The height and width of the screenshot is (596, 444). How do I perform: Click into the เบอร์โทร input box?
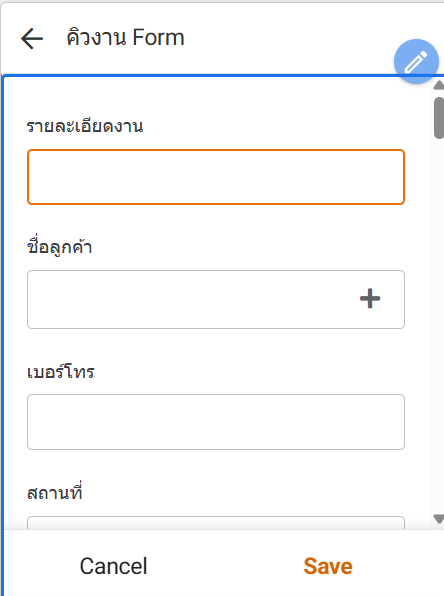216,422
